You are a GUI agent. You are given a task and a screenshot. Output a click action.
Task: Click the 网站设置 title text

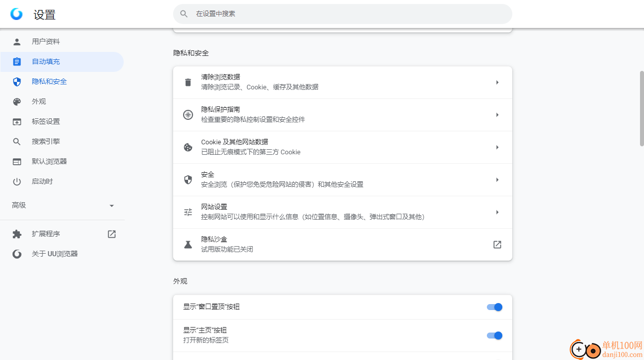pyautogui.click(x=214, y=207)
